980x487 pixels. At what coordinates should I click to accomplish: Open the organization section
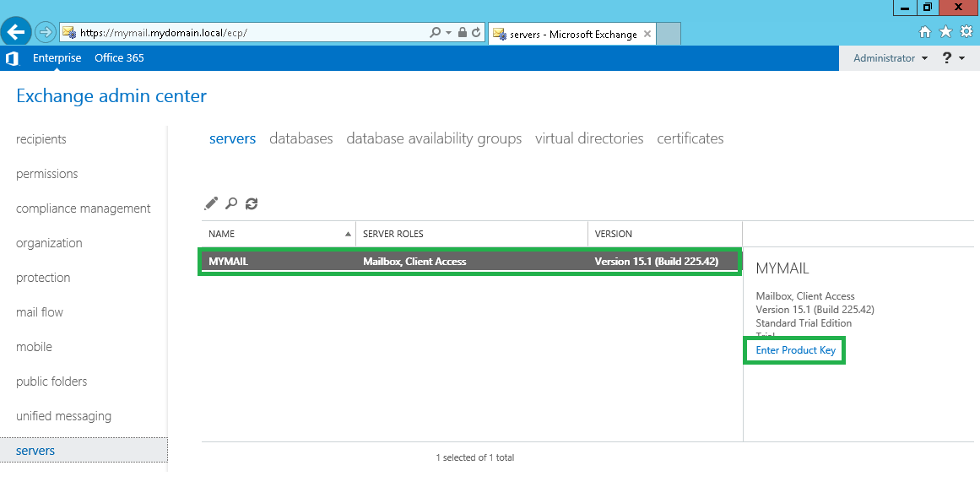(49, 243)
